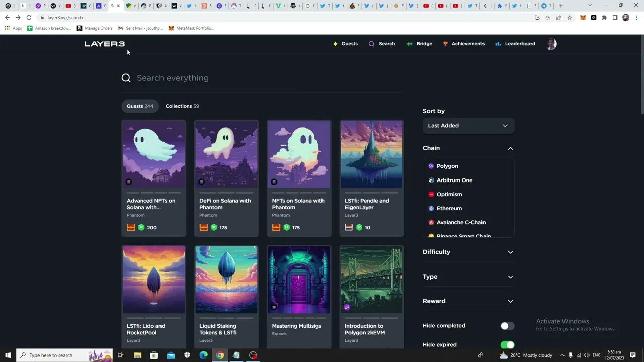Open the Sort by Last Added dropdown
This screenshot has height=362, width=644.
(468, 126)
